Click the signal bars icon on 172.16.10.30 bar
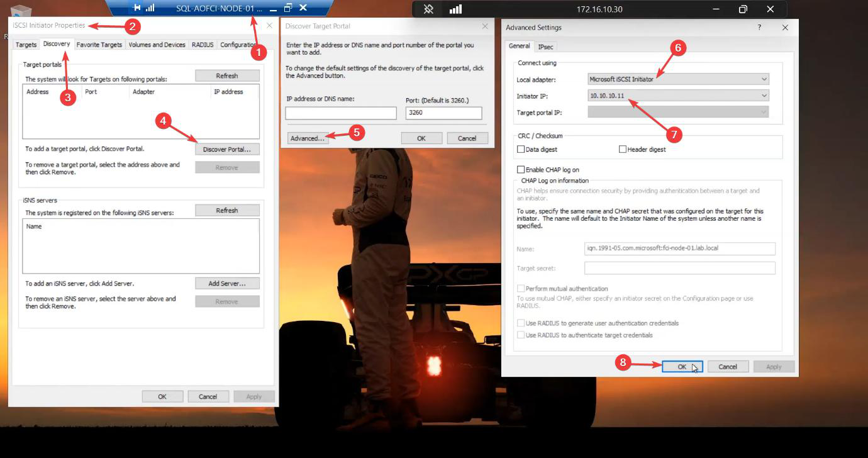This screenshot has height=458, width=868. click(455, 9)
